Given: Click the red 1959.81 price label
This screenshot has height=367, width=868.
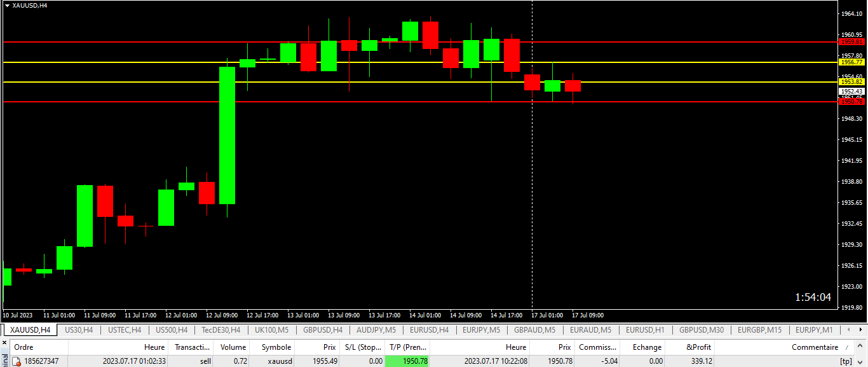Looking at the screenshot, I should (x=851, y=42).
